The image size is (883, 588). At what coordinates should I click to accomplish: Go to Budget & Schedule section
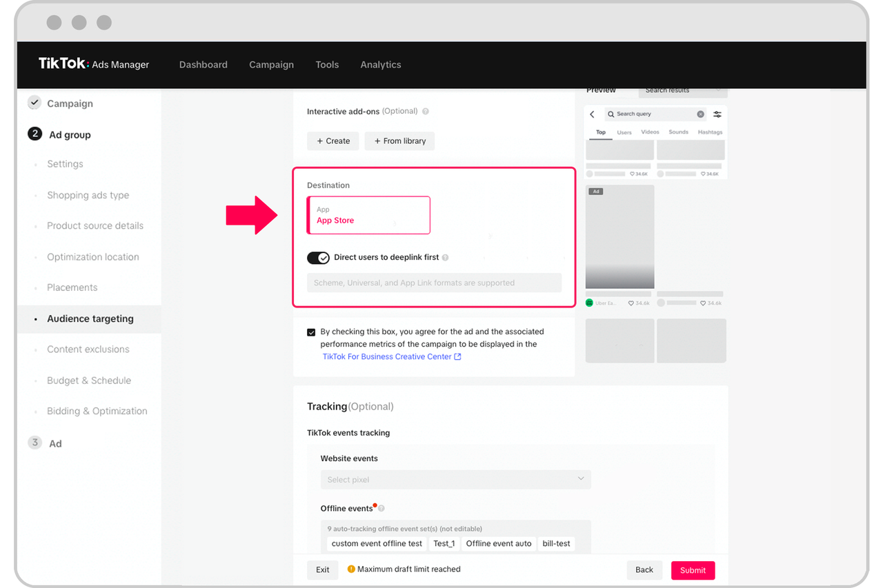coord(89,381)
